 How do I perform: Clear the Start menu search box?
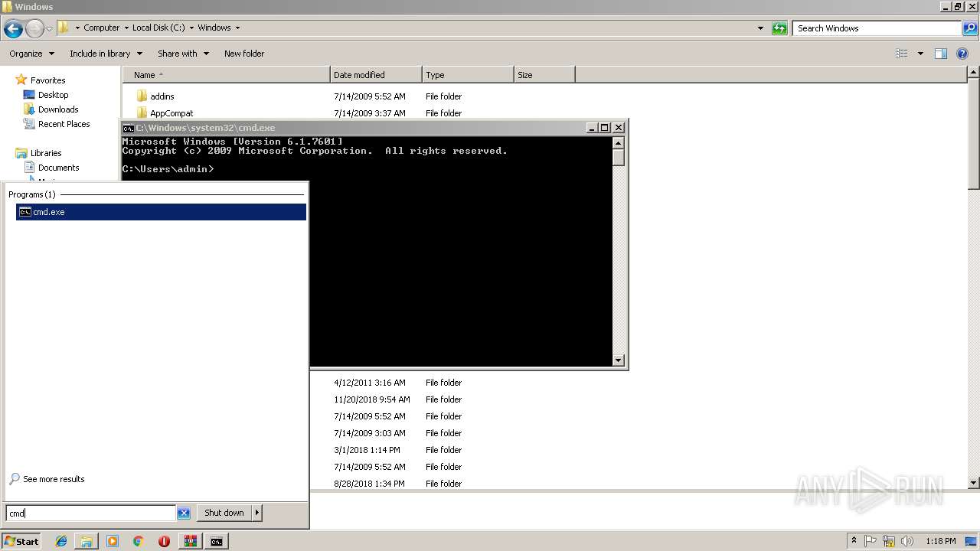pyautogui.click(x=184, y=514)
